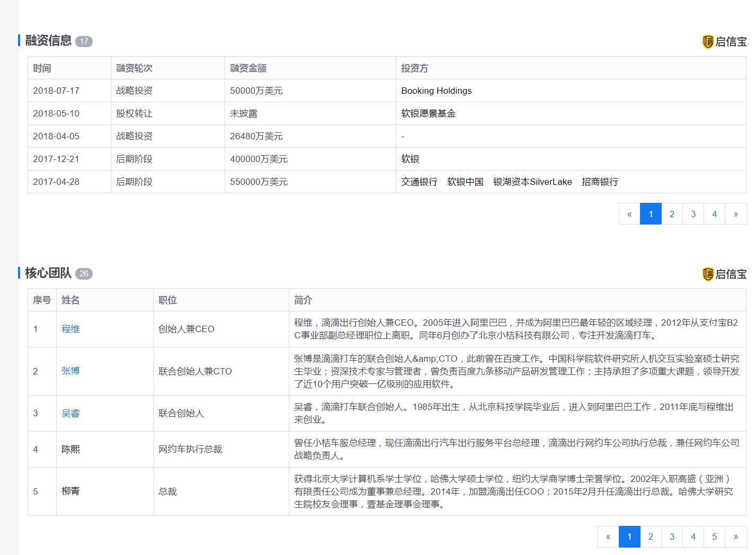Click date 2018-07-17

[x=56, y=91]
